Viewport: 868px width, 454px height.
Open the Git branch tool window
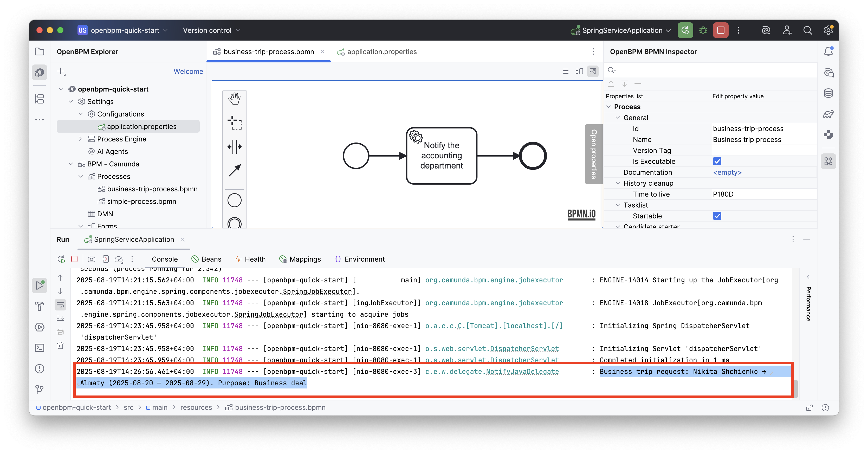[x=40, y=389]
